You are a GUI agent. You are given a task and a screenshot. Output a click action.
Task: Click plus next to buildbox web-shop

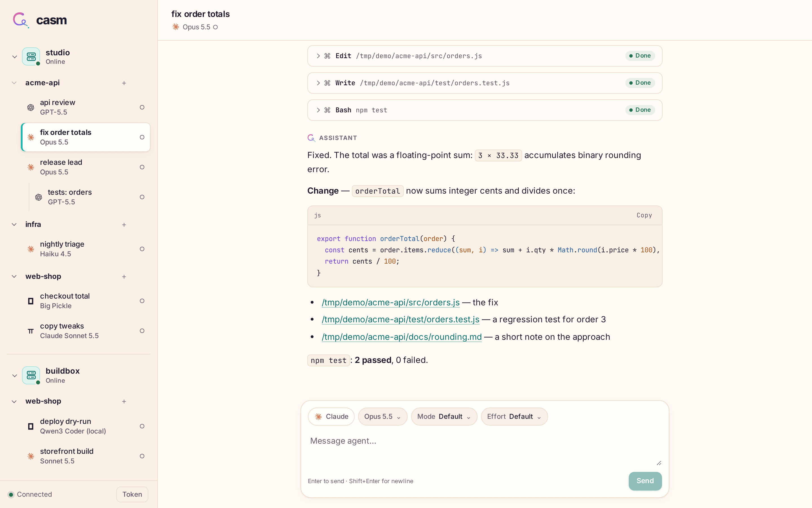point(124,402)
